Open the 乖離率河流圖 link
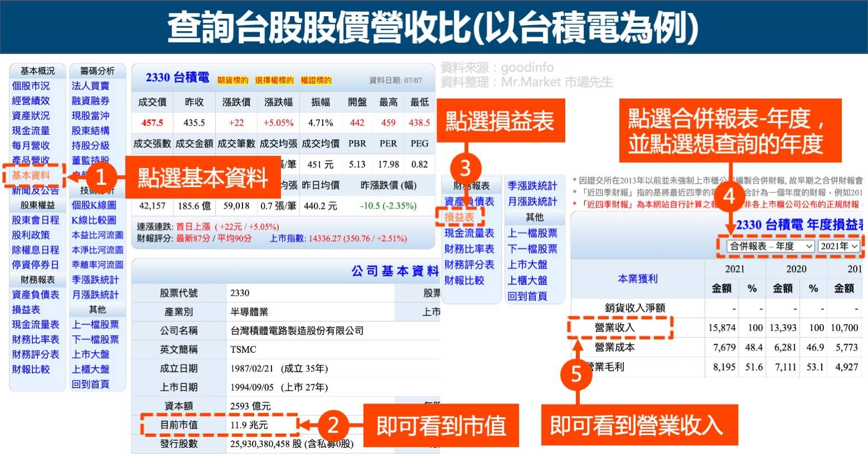Image resolution: width=868 pixels, height=454 pixels. click(x=98, y=265)
